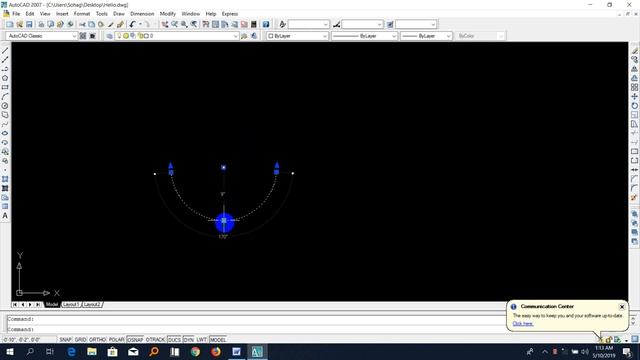Viewport: 640px width, 360px height.
Task: Select the Erase tool in Modify toolbar
Action: tap(634, 51)
